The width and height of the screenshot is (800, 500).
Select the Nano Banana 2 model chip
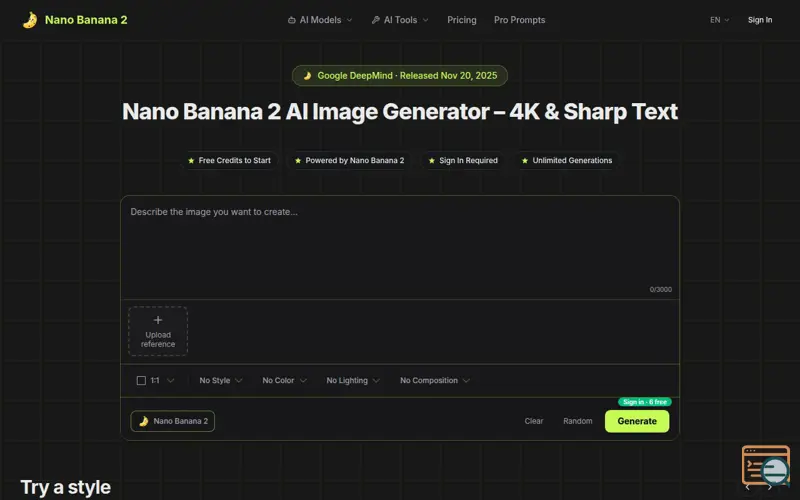pyautogui.click(x=172, y=421)
